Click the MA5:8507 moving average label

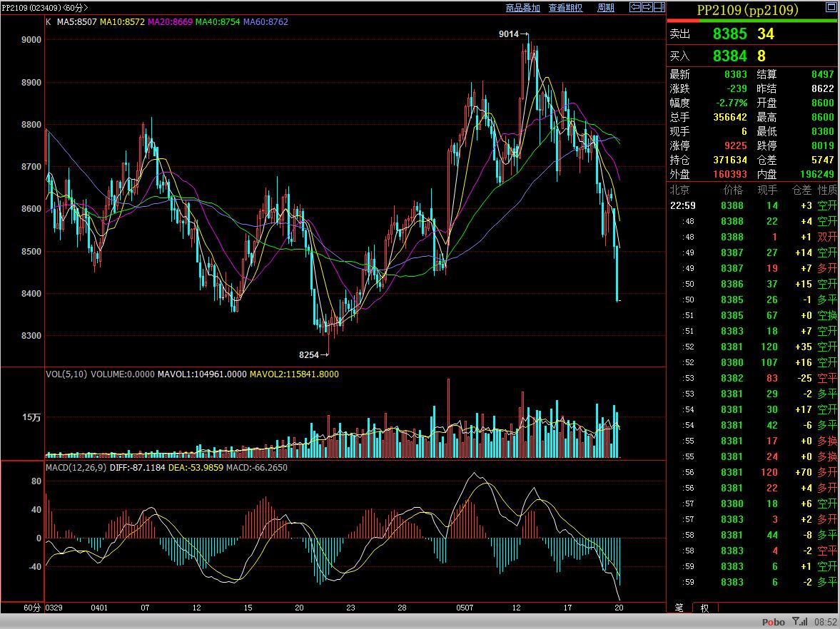click(76, 22)
